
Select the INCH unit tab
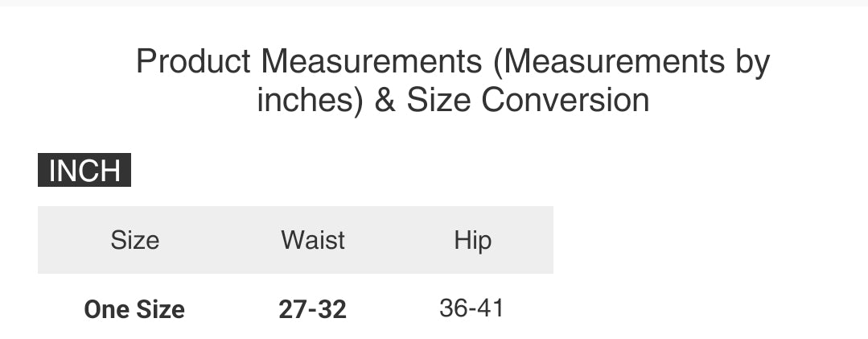click(x=84, y=171)
